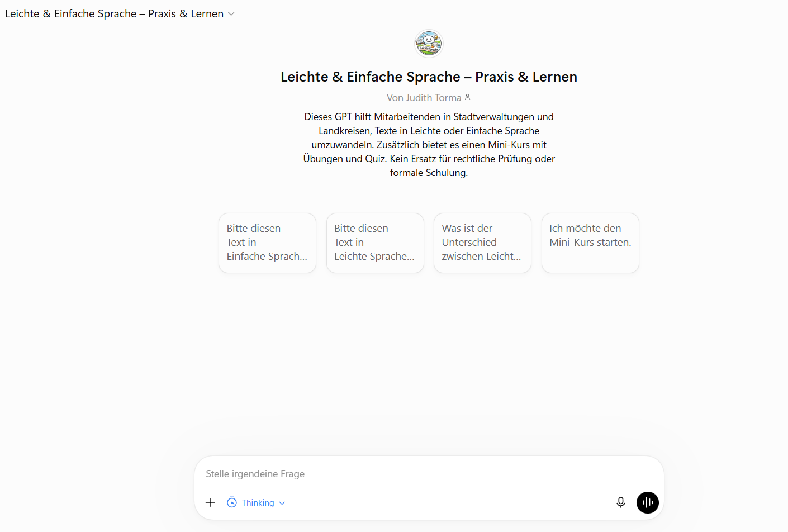Open author link Von Judith Torma
This screenshot has height=532, width=788.
[424, 98]
